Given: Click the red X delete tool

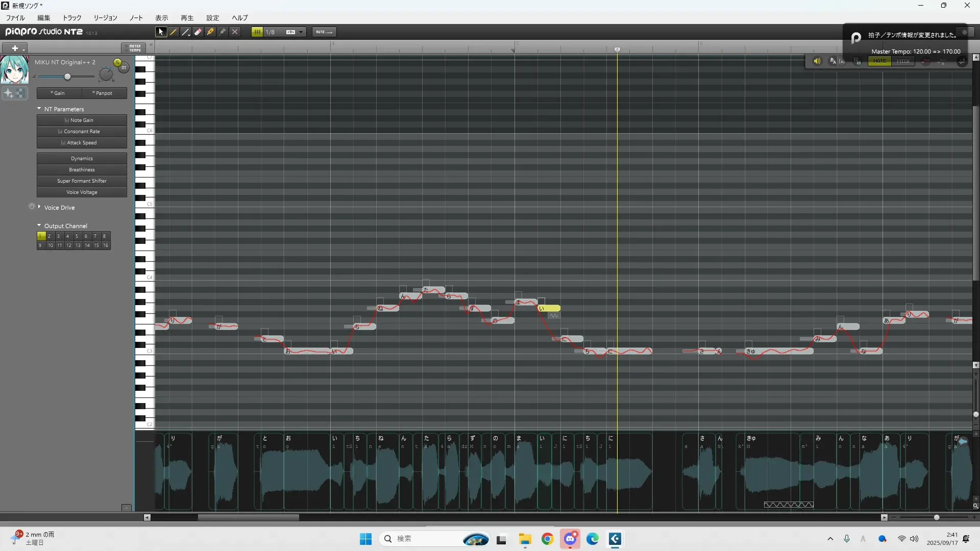Looking at the screenshot, I should coord(235,32).
